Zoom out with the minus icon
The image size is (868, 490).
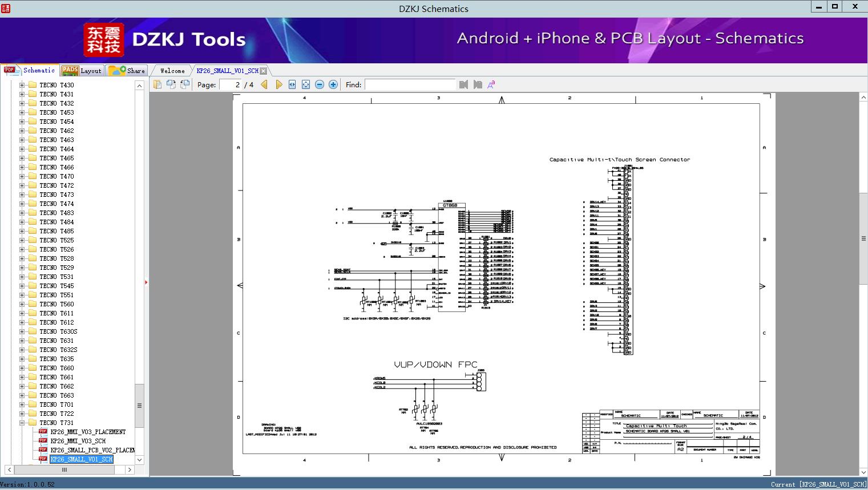tap(320, 84)
